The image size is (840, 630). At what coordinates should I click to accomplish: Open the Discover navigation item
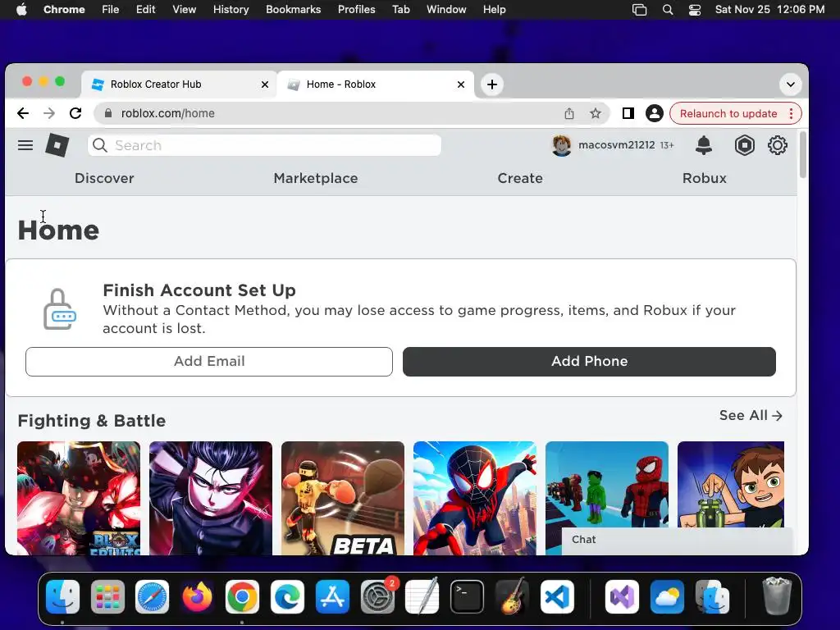point(104,178)
